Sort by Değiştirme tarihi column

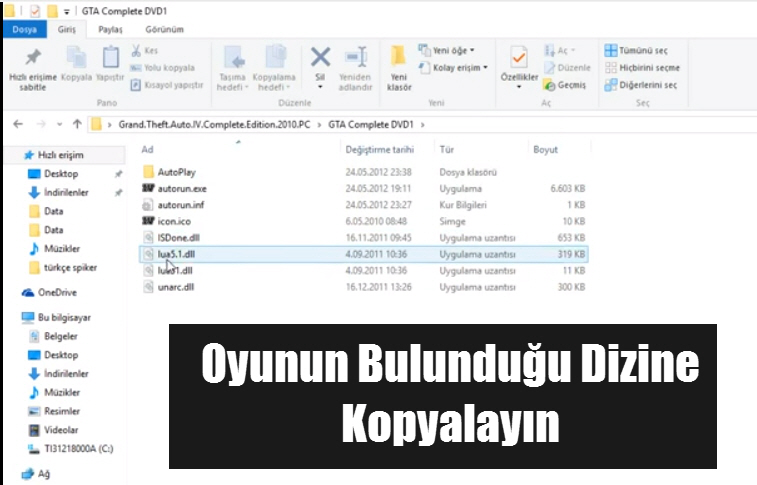[x=379, y=150]
